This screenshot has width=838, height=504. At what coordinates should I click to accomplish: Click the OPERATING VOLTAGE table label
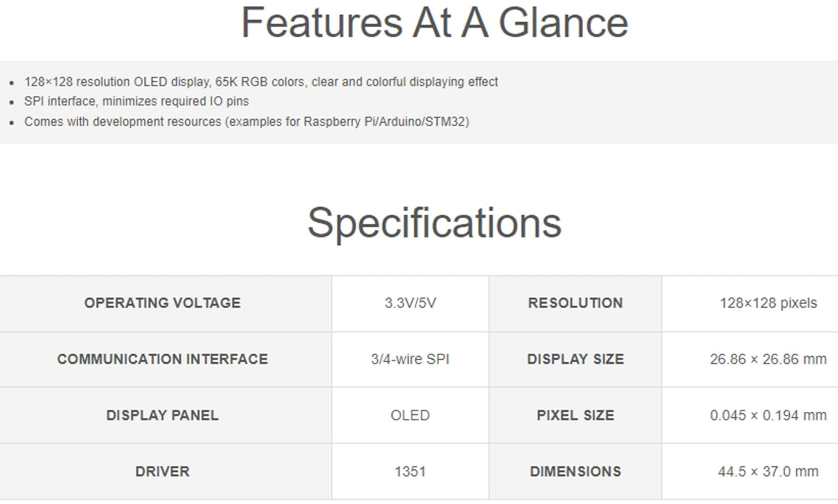[162, 303]
